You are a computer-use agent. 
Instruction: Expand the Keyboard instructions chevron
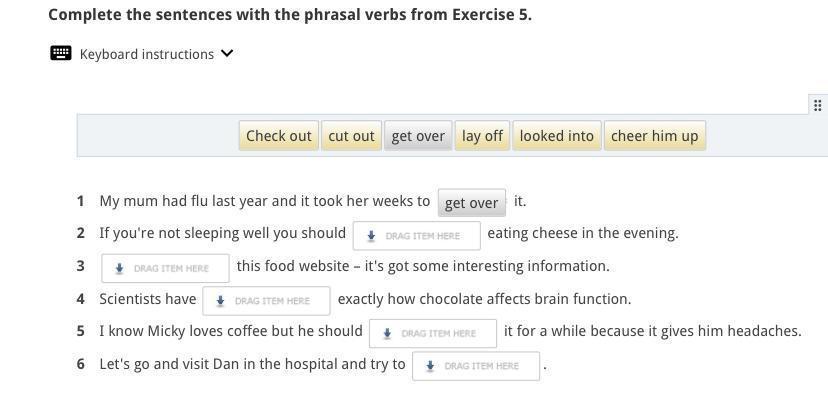pos(227,53)
